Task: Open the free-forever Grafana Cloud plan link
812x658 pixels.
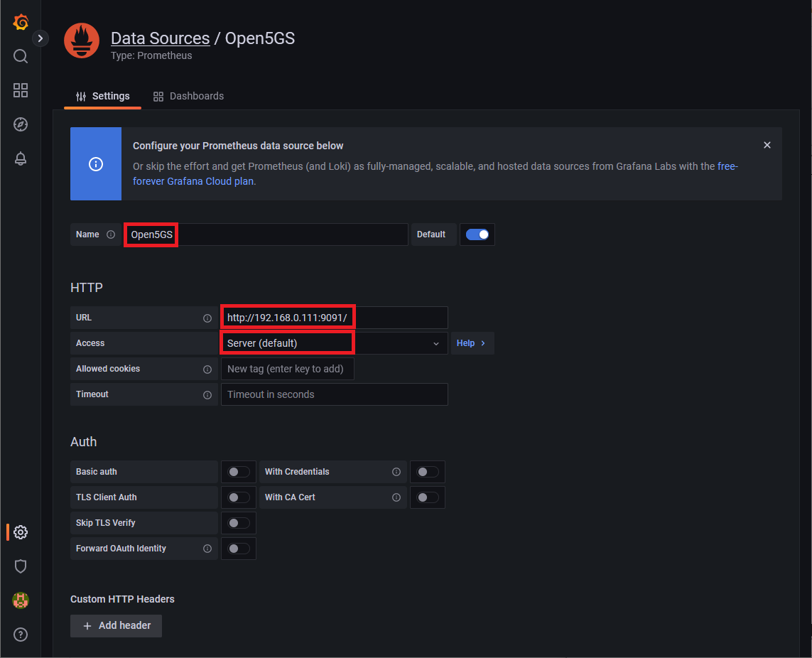Action: coord(435,173)
